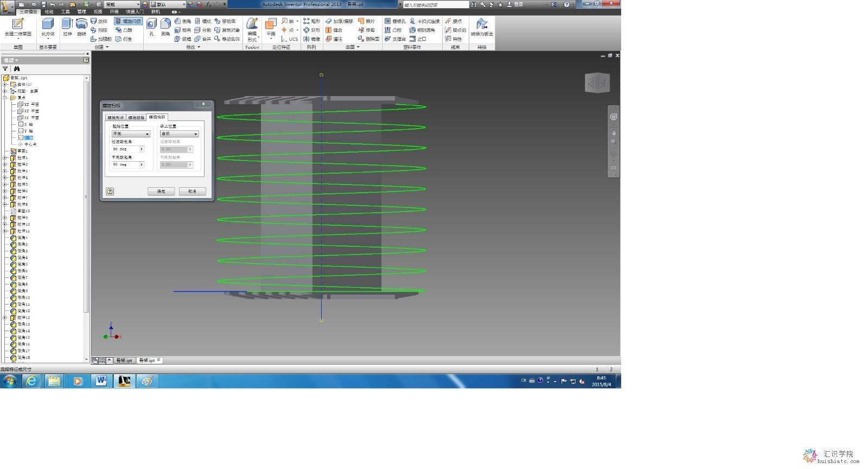Open the Model (模型) browser header dropdown
The image size is (868, 469).
pyautogui.click(x=11, y=60)
